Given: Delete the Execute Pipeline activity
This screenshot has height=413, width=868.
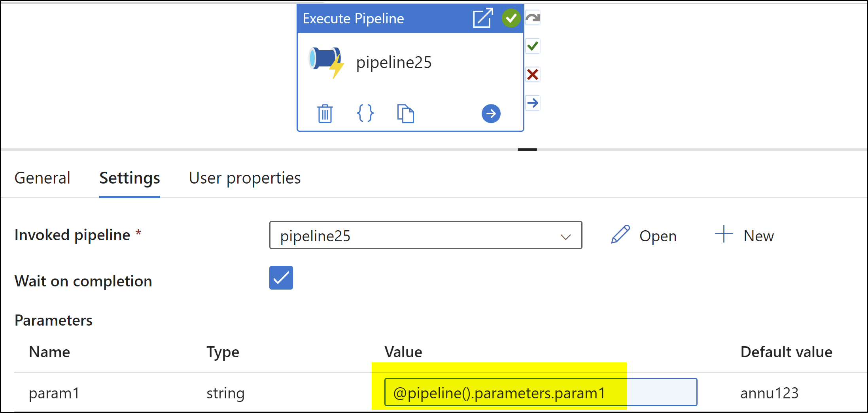Looking at the screenshot, I should (325, 114).
